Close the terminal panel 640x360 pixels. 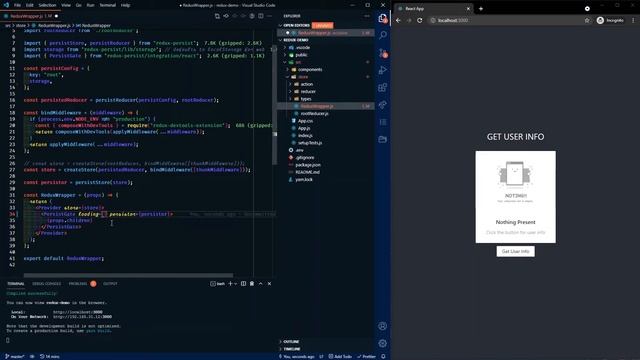(x=269, y=284)
